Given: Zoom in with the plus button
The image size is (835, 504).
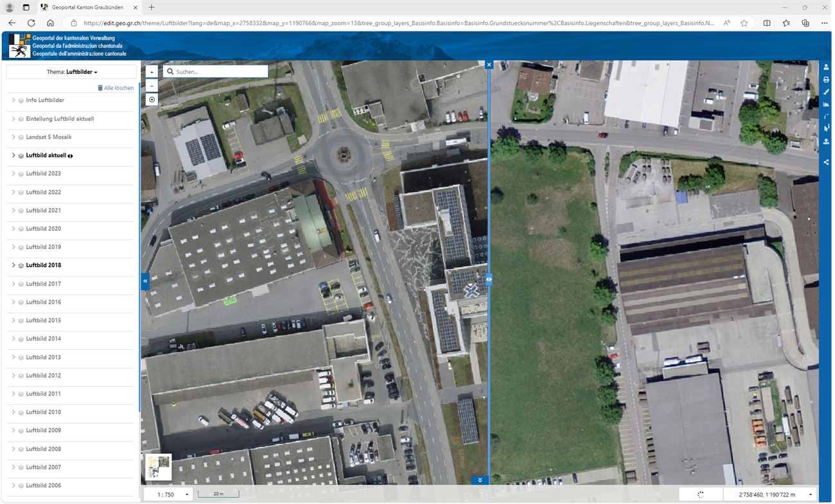Looking at the screenshot, I should 152,72.
